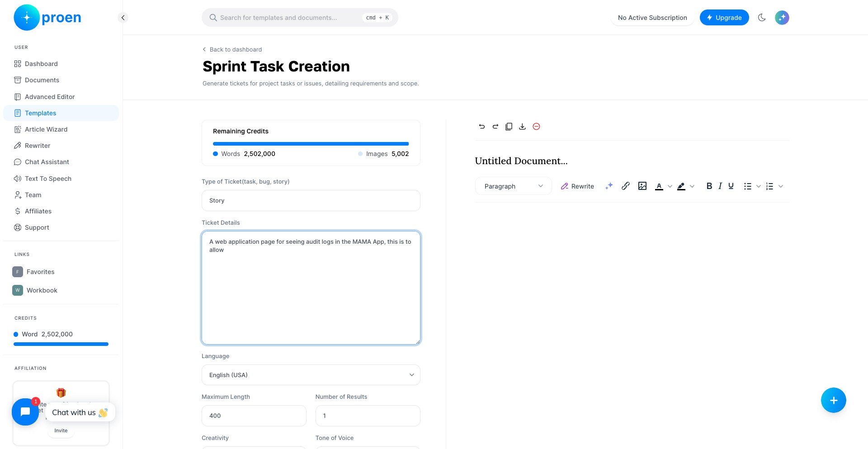Click the Maximum Length field

click(x=254, y=416)
